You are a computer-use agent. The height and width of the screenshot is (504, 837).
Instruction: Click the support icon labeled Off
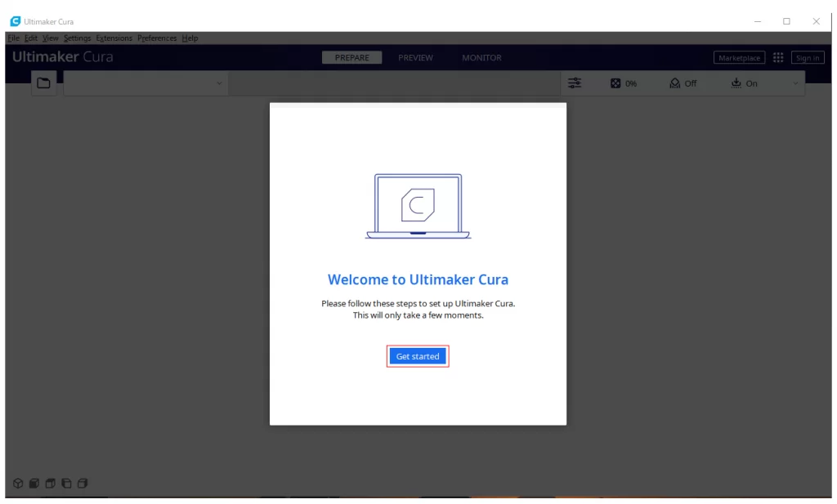tap(675, 83)
